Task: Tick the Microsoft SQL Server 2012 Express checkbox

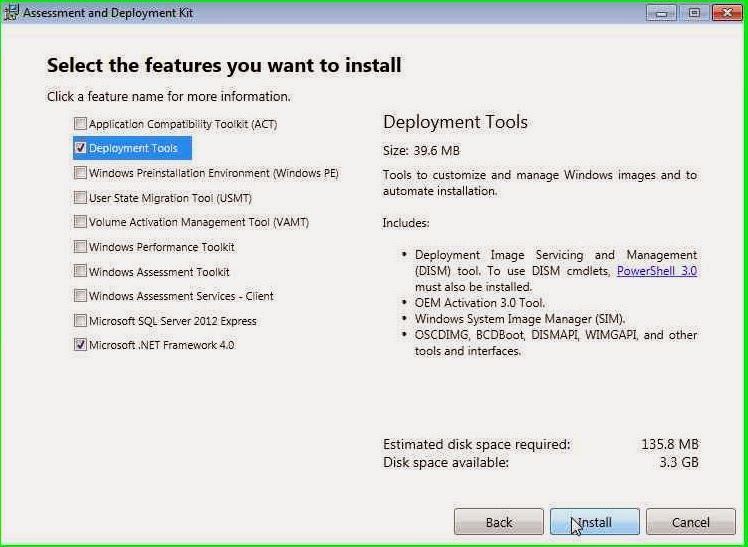Action: [x=81, y=321]
